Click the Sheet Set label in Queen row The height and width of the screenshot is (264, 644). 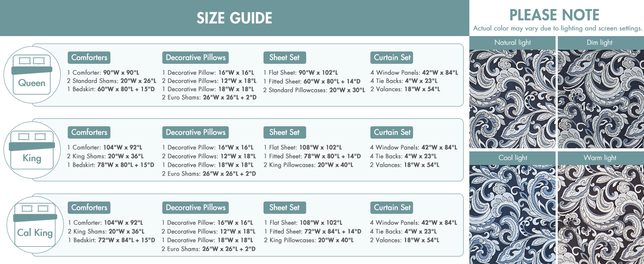tap(285, 58)
